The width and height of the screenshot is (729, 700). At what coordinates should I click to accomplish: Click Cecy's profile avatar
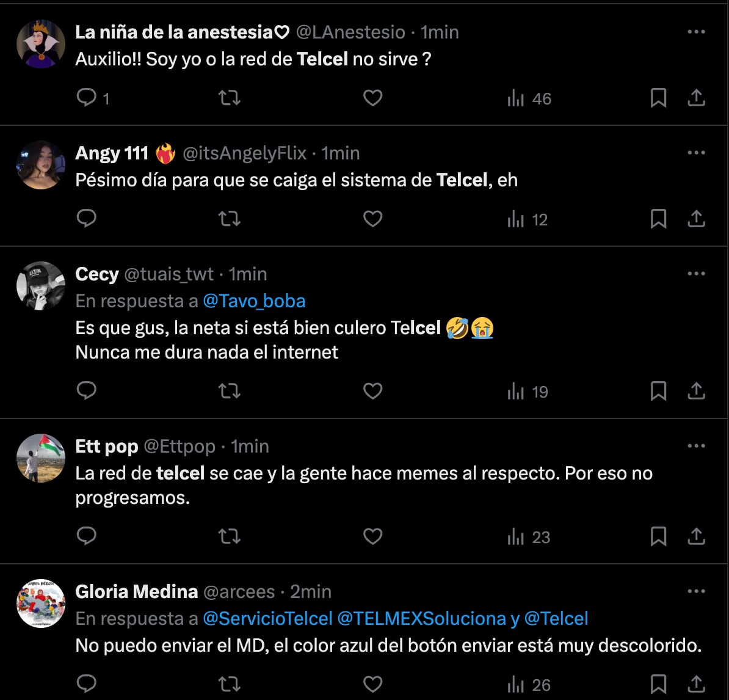coord(40,285)
